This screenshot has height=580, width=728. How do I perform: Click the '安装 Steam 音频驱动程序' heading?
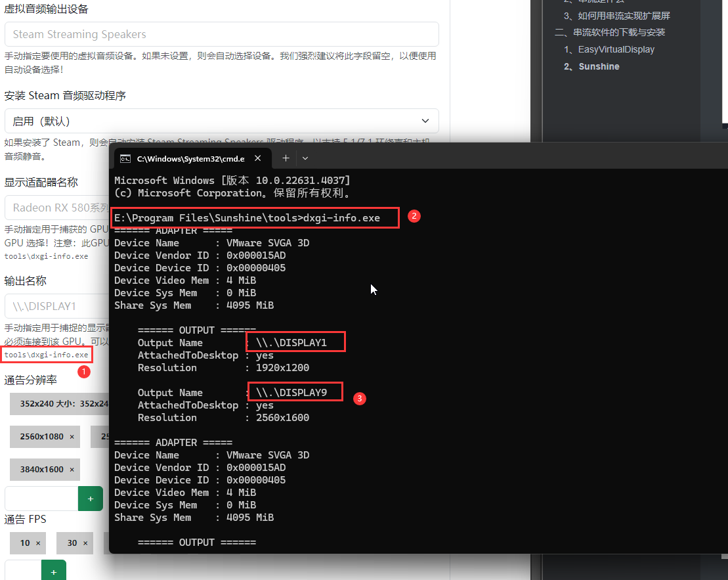point(65,96)
